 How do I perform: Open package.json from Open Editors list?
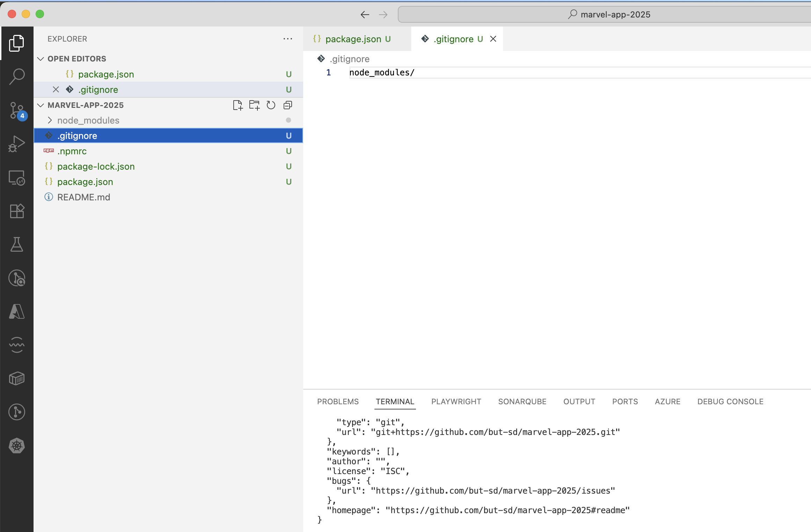(168, 74)
